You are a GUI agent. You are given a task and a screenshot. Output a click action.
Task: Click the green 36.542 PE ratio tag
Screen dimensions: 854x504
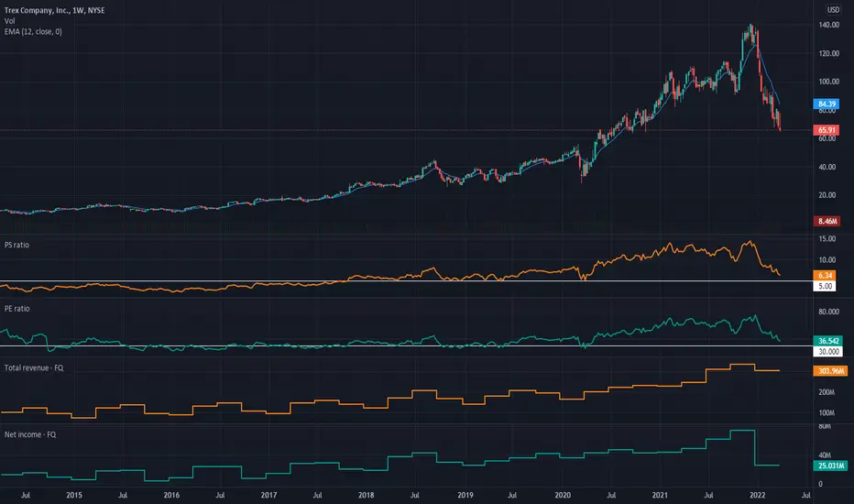[827, 340]
